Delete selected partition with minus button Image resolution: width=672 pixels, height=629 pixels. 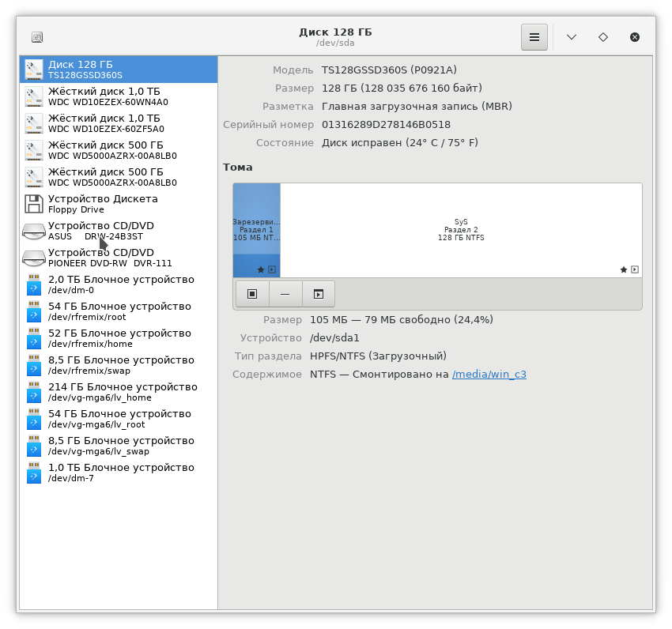tap(285, 294)
